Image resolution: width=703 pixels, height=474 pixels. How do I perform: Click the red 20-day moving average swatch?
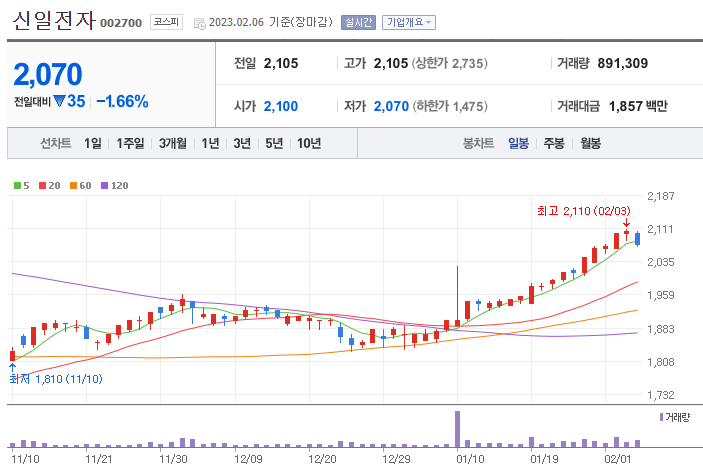point(43,186)
